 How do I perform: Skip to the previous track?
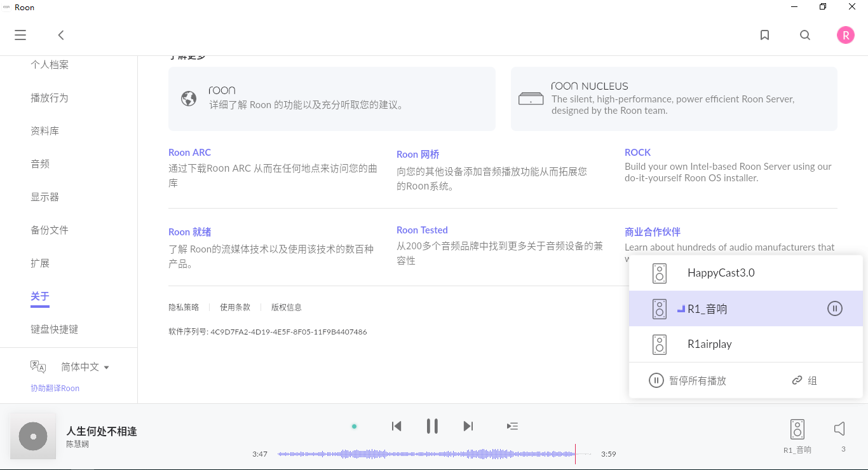click(x=397, y=426)
